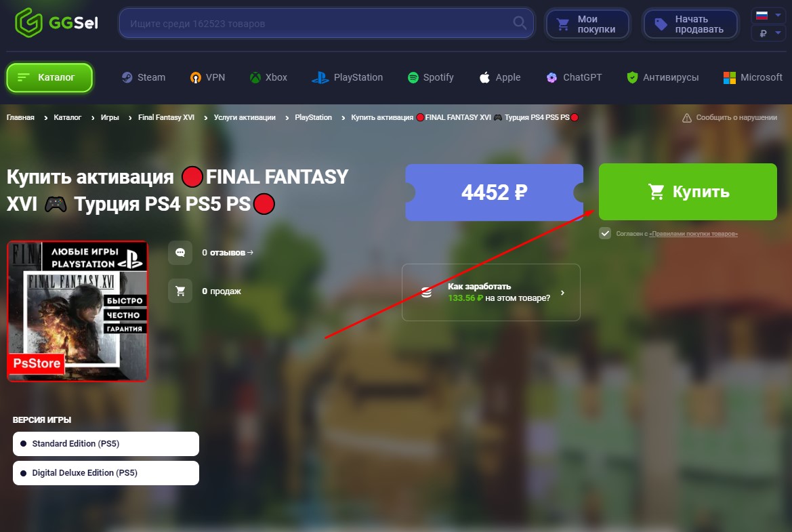The image size is (792, 532).
Task: Open the Xbox category icon
Action: [x=255, y=77]
